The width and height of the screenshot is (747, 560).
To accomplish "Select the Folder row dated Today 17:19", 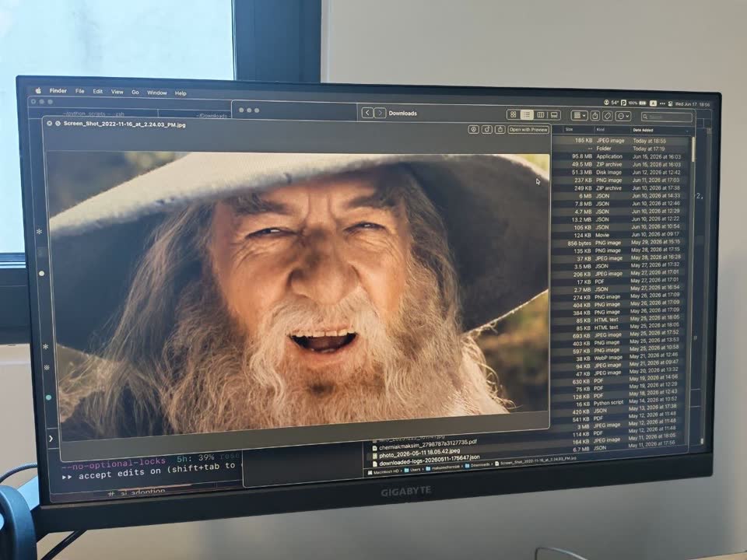I will click(621, 149).
